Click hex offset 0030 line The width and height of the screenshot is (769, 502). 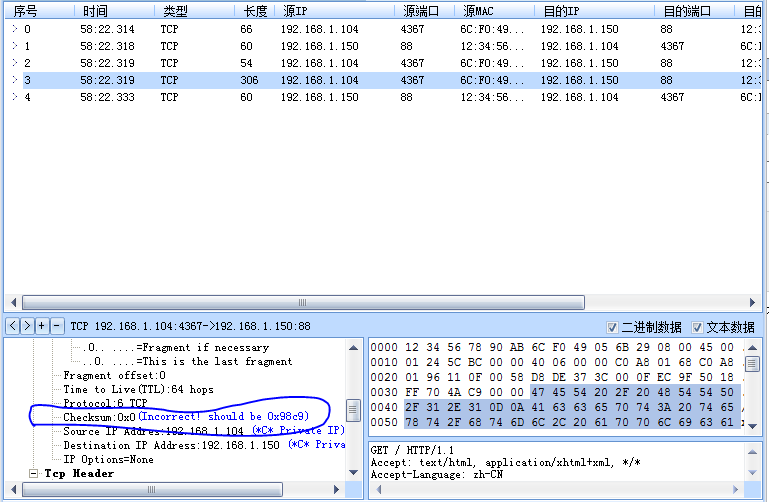click(x=552, y=392)
